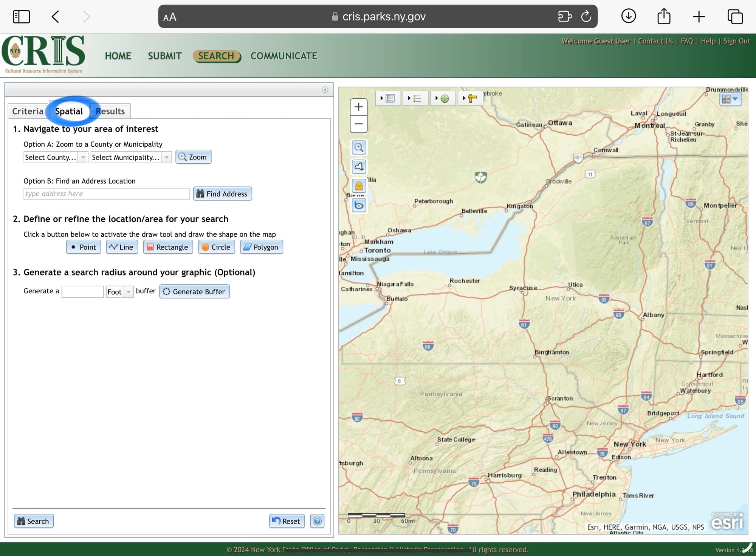Screen dimensions: 756x556
Task: Zoom to New York State extent icon
Action: 359,166
